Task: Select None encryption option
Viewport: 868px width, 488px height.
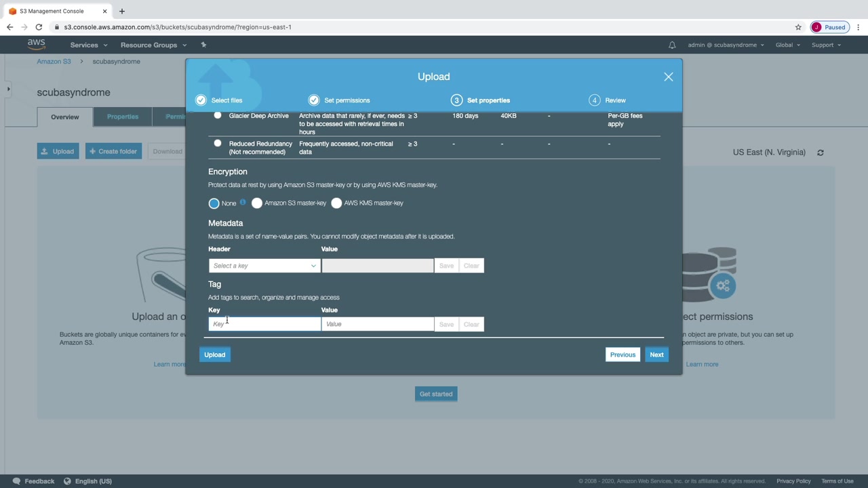Action: point(214,203)
